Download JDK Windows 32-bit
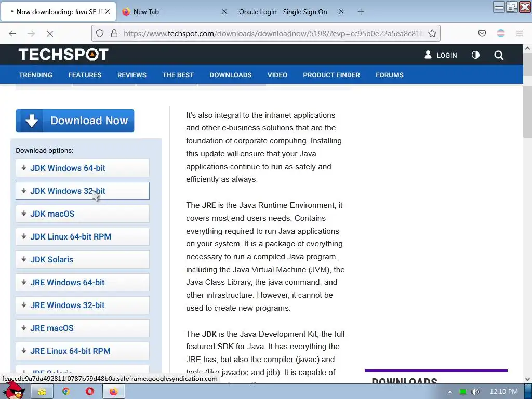This screenshot has width=532, height=399. point(83,191)
